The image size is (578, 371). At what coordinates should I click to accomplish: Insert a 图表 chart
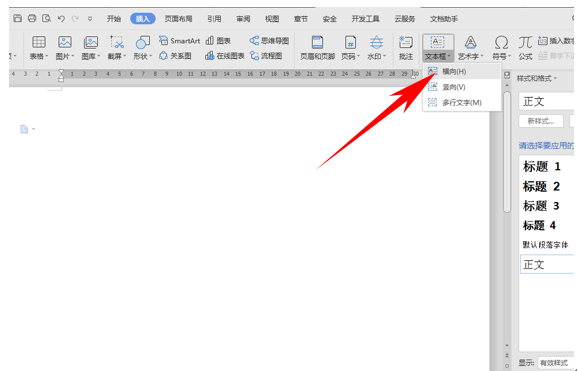(x=219, y=41)
